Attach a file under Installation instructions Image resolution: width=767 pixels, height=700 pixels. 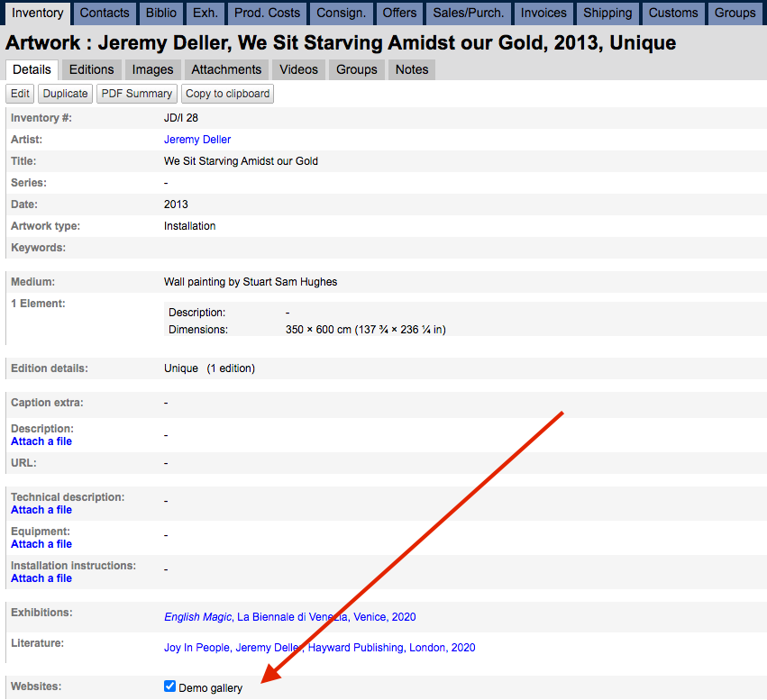click(41, 578)
